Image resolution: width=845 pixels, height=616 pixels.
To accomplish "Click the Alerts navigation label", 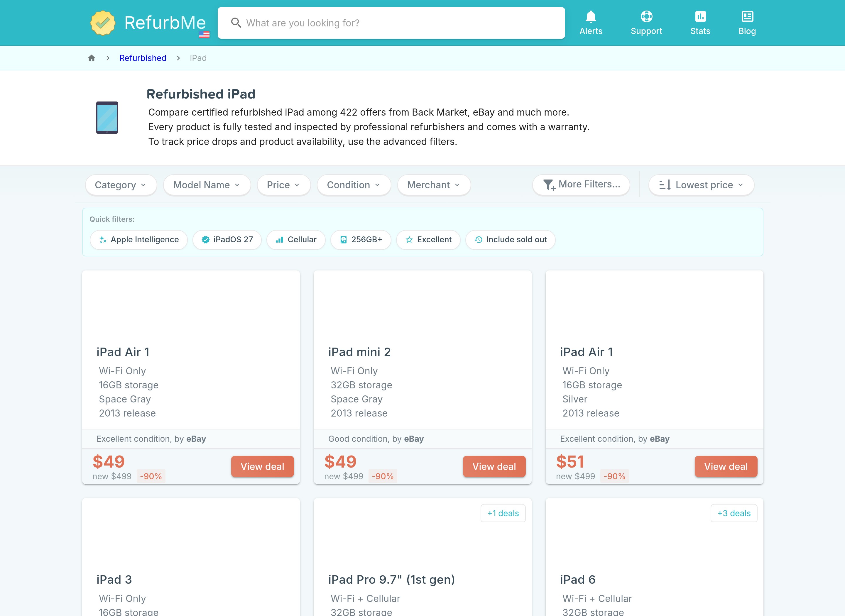I will click(x=591, y=31).
